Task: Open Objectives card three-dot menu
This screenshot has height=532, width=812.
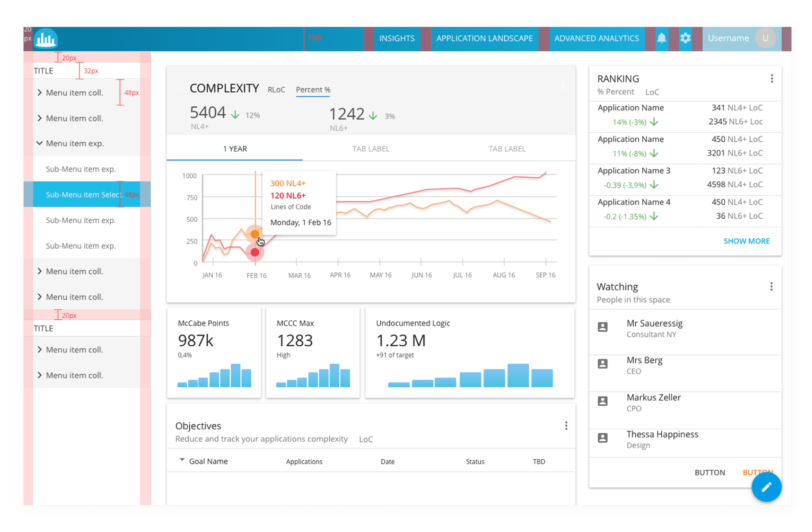Action: pos(566,426)
